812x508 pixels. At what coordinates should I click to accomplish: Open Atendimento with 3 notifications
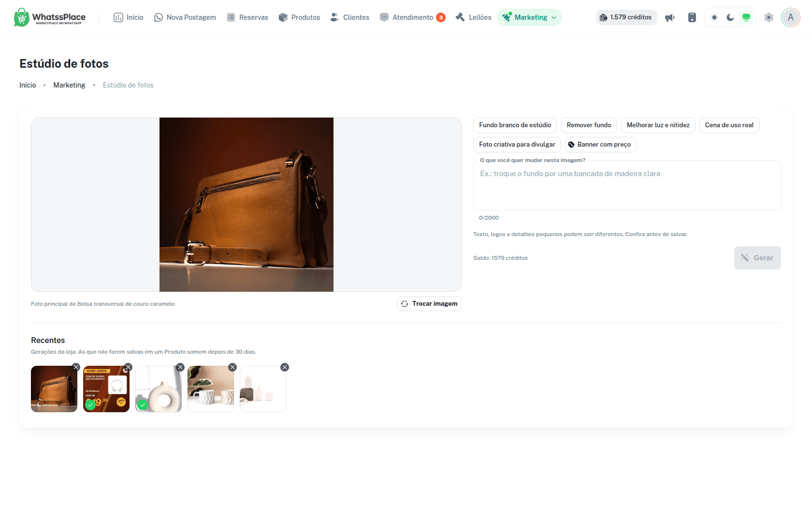[x=412, y=17]
